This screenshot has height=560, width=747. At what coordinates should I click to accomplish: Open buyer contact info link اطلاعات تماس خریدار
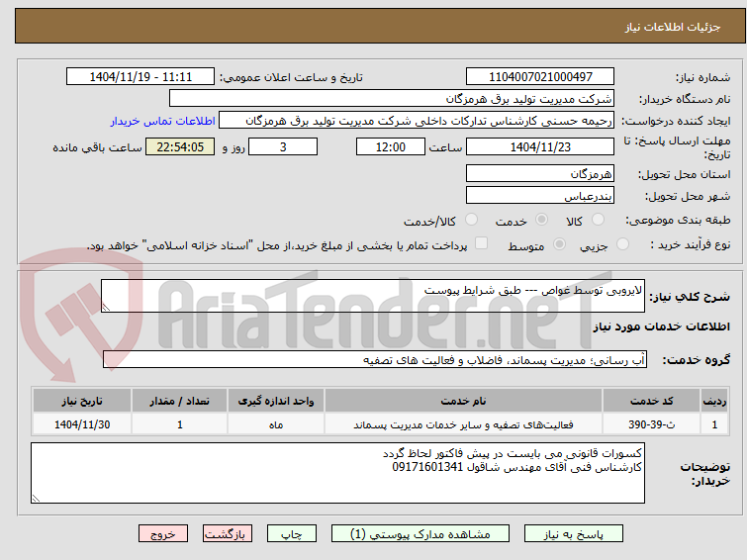pyautogui.click(x=163, y=121)
